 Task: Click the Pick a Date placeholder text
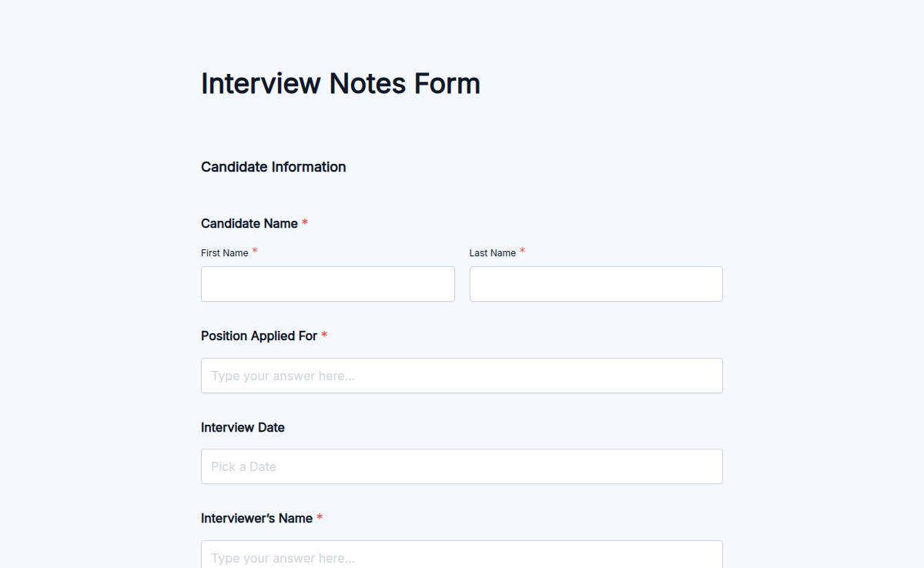[x=243, y=466]
